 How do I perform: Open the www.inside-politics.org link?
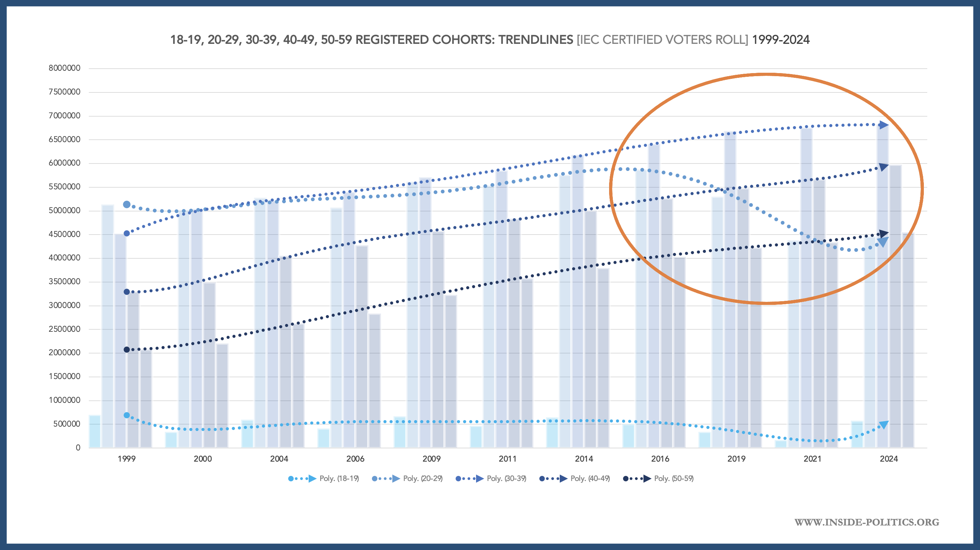(x=867, y=522)
